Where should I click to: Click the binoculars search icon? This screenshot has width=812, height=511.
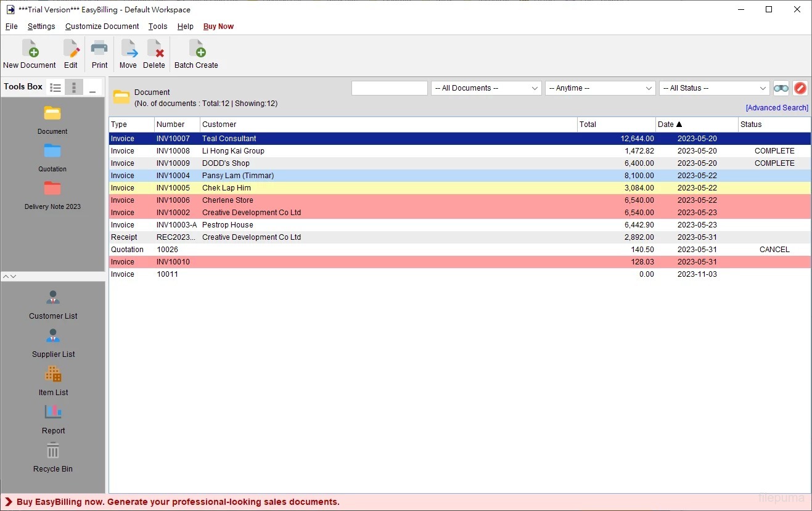781,88
